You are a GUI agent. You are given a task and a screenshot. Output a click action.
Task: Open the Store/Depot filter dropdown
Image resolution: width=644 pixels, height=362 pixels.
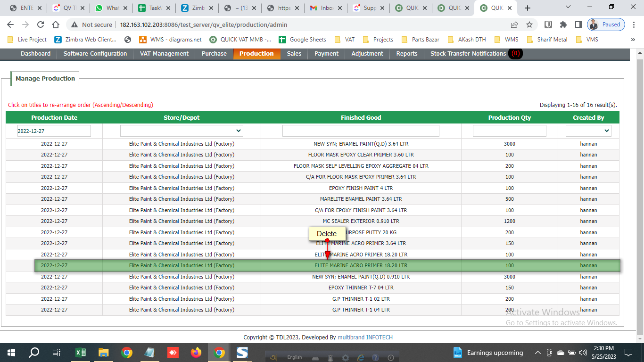182,131
